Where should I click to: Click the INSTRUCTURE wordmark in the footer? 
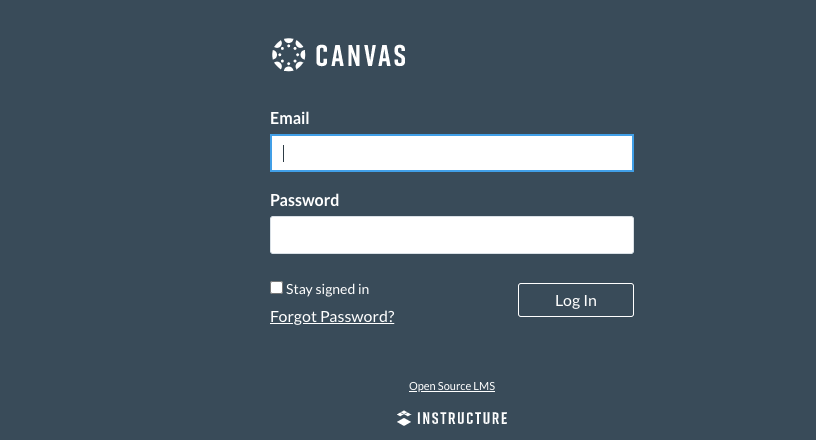point(461,418)
